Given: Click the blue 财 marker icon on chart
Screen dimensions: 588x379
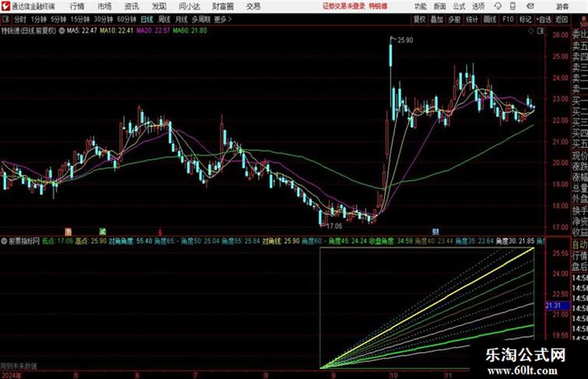Looking at the screenshot, I should pos(436,231).
